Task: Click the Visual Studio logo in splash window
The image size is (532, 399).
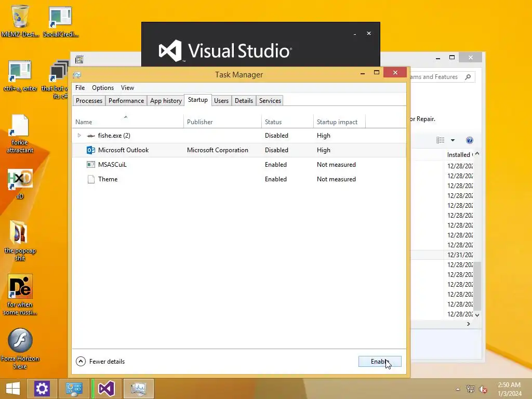Action: pos(170,51)
